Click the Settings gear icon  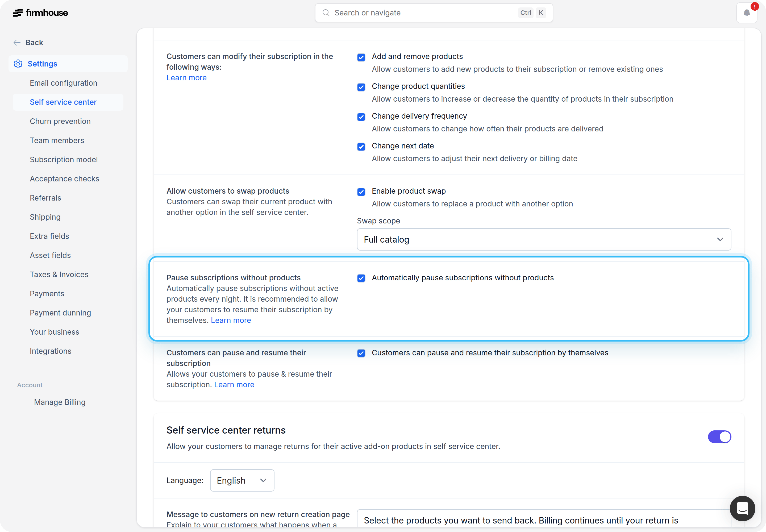pos(18,64)
